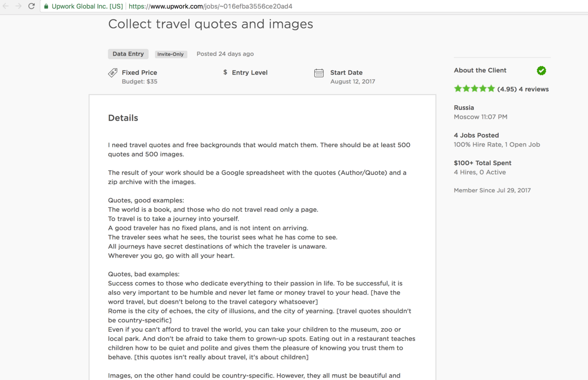Image resolution: width=588 pixels, height=380 pixels.
Task: Click the Details section heading
Action: pyautogui.click(x=123, y=118)
